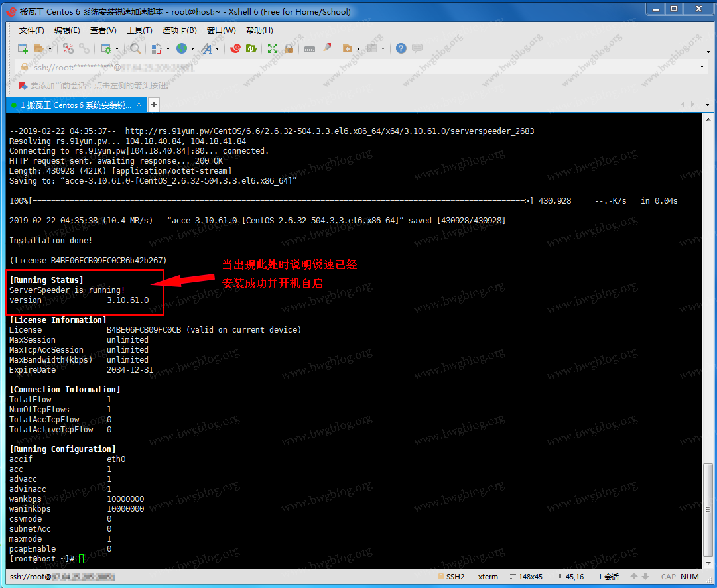Open the 文件(F) menu
This screenshot has height=588, width=717.
[x=32, y=30]
